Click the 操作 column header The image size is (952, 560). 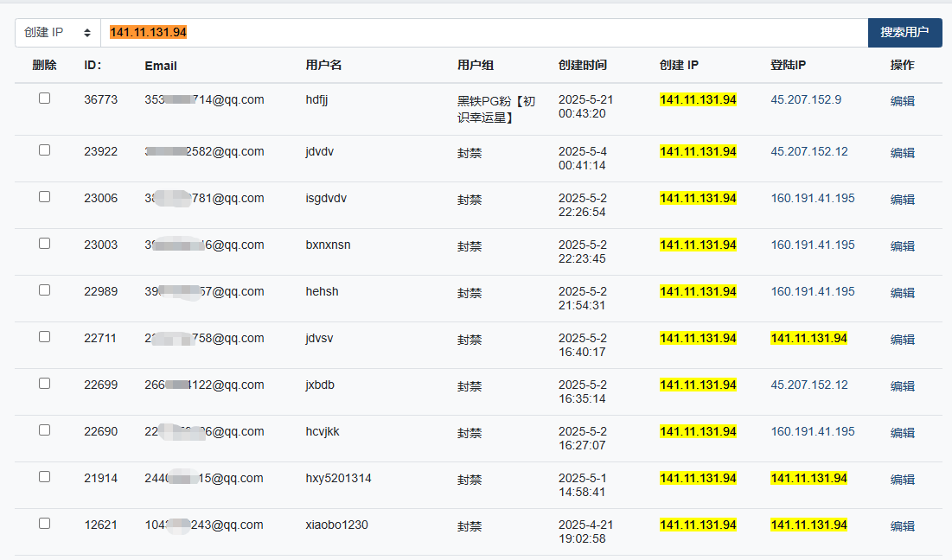click(902, 66)
